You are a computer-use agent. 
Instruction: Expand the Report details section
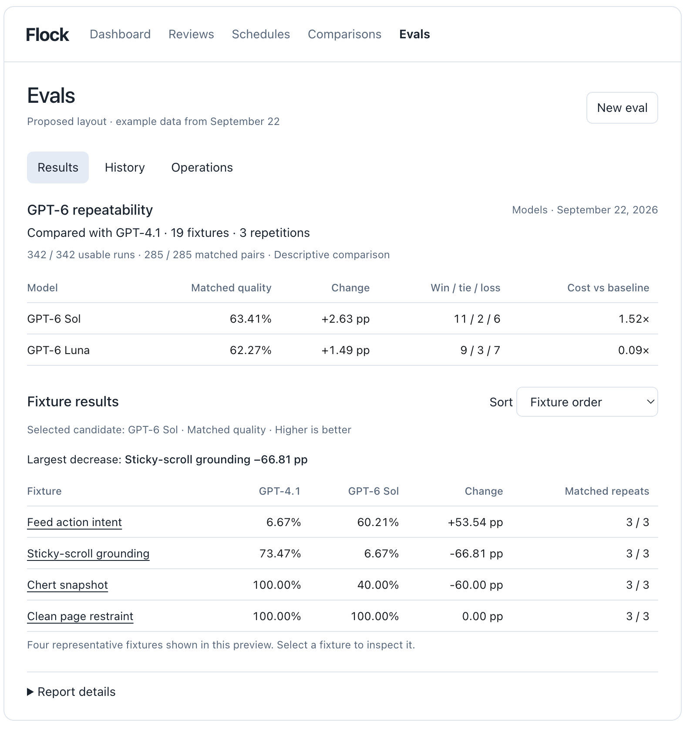(x=71, y=692)
